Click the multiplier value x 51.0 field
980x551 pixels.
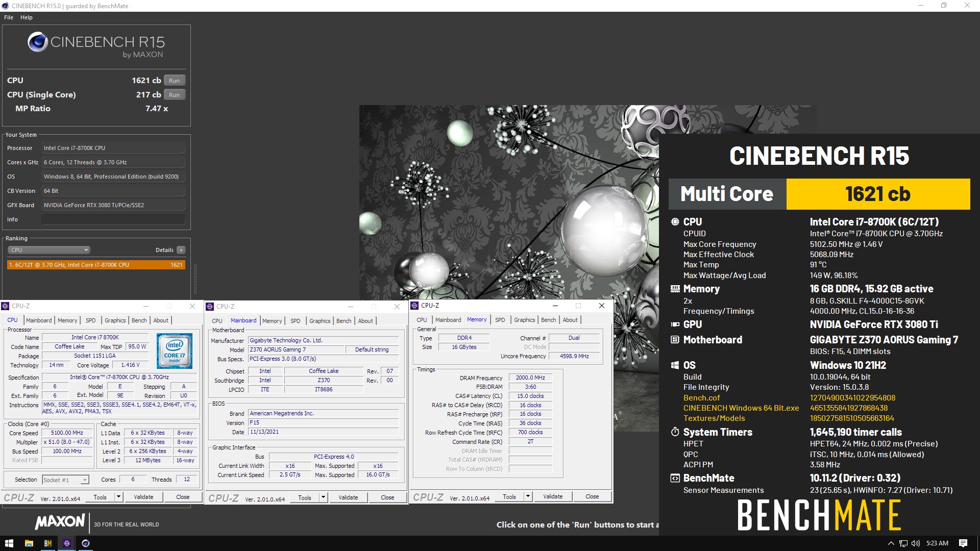pos(67,442)
